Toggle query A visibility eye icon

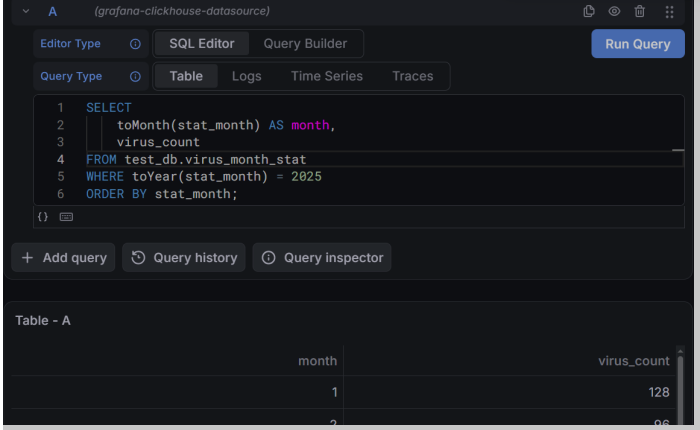pyautogui.click(x=614, y=11)
